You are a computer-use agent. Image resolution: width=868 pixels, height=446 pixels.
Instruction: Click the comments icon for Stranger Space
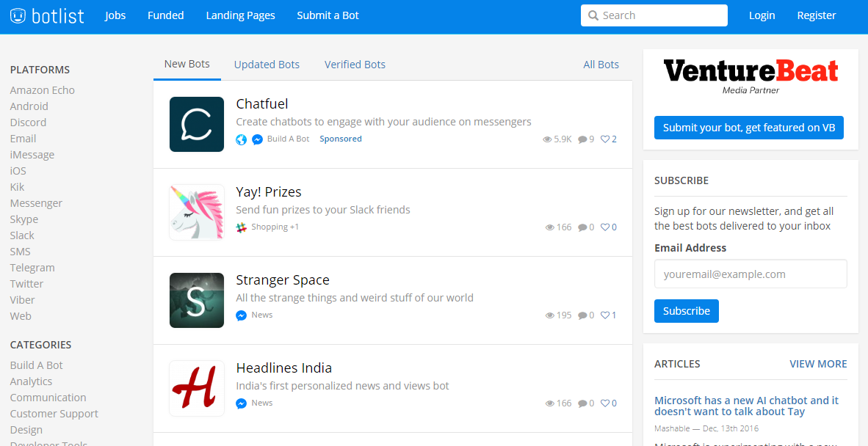[x=582, y=315]
